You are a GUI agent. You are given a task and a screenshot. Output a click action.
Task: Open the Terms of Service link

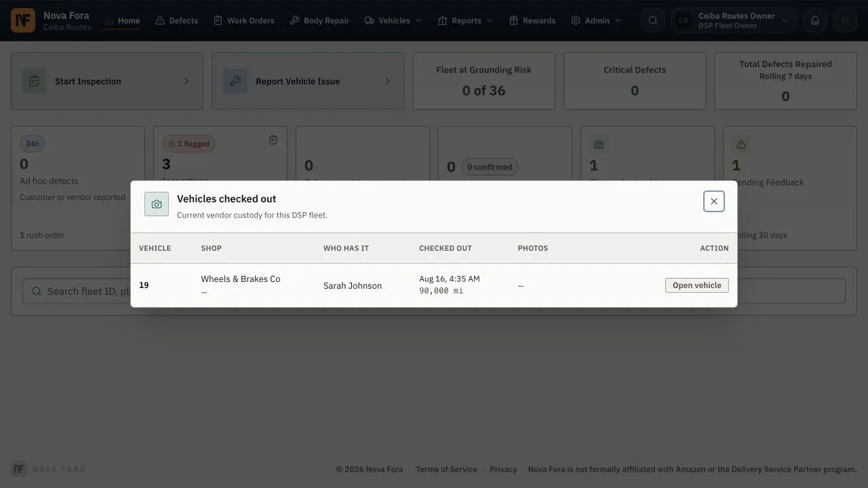446,469
